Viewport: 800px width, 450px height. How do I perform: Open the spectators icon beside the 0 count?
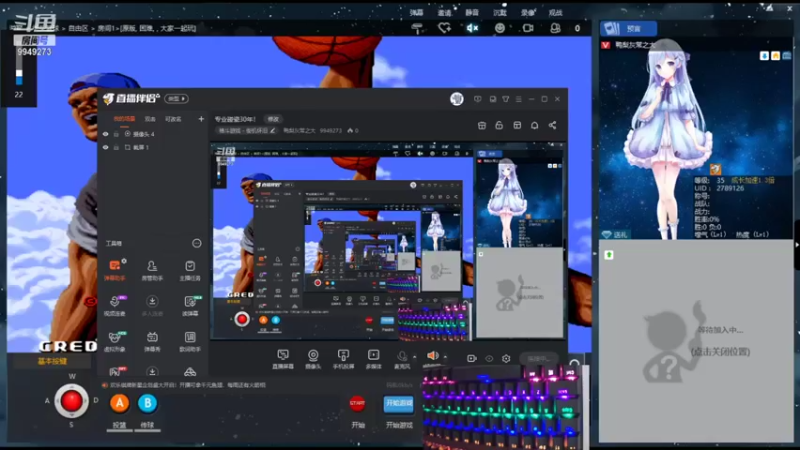[555, 29]
